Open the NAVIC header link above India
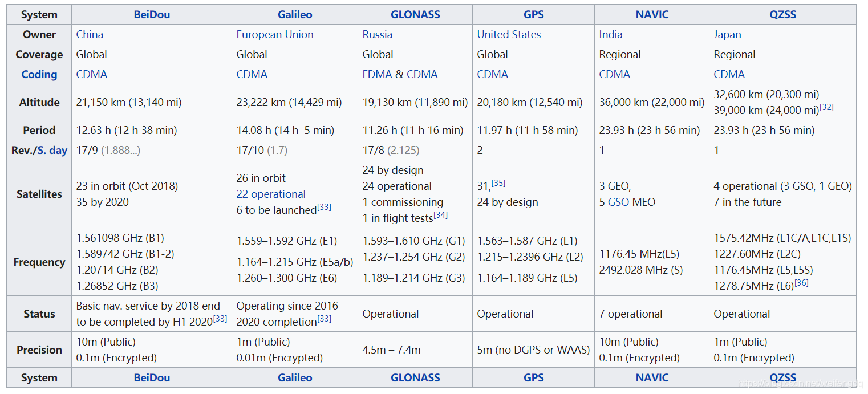The width and height of the screenshot is (868, 394). [652, 14]
